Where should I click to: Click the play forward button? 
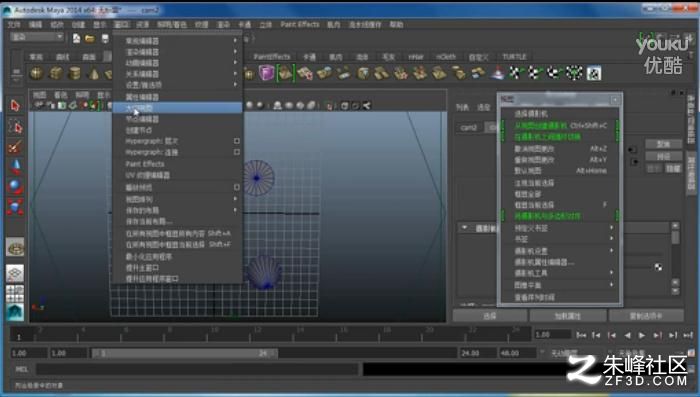click(x=642, y=335)
